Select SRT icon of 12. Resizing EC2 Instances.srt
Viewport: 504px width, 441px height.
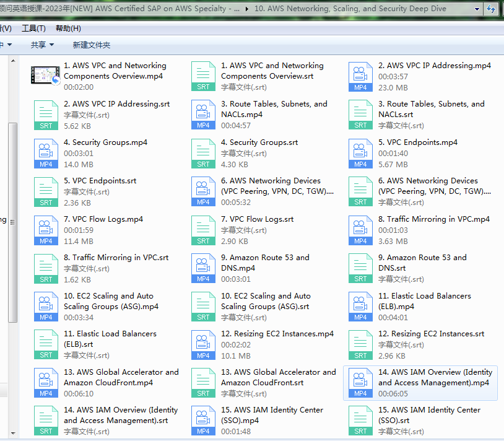360,345
